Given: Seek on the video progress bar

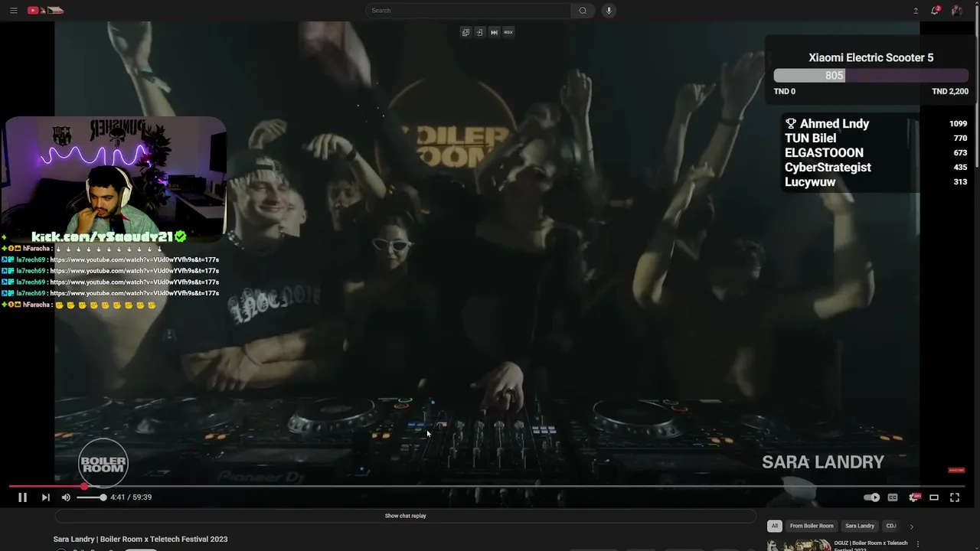Looking at the screenshot, I should pos(487,486).
